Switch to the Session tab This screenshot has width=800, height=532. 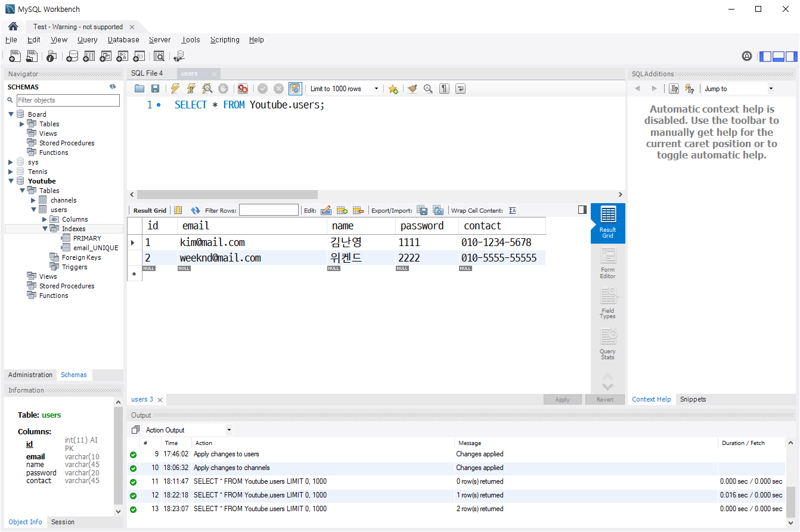(x=63, y=522)
